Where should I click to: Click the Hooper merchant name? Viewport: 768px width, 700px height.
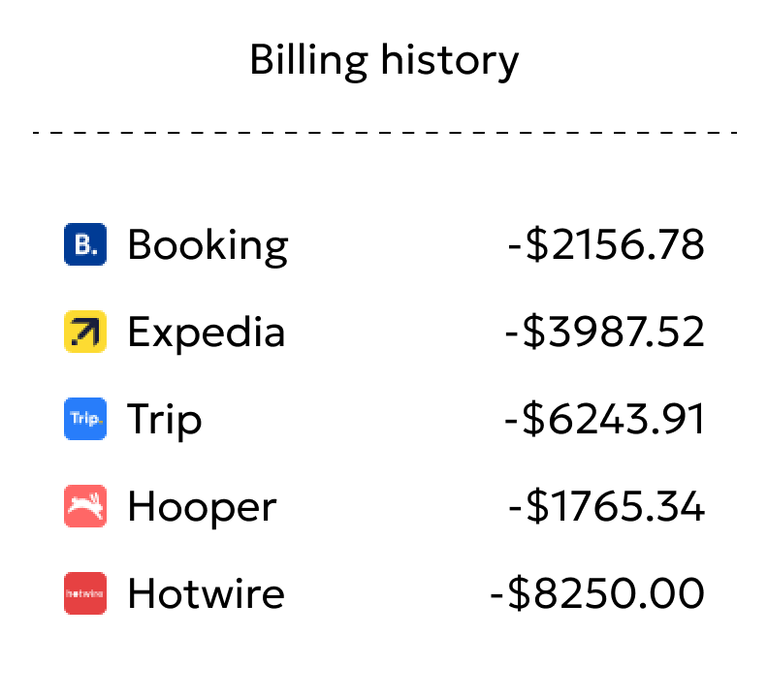tap(202, 507)
